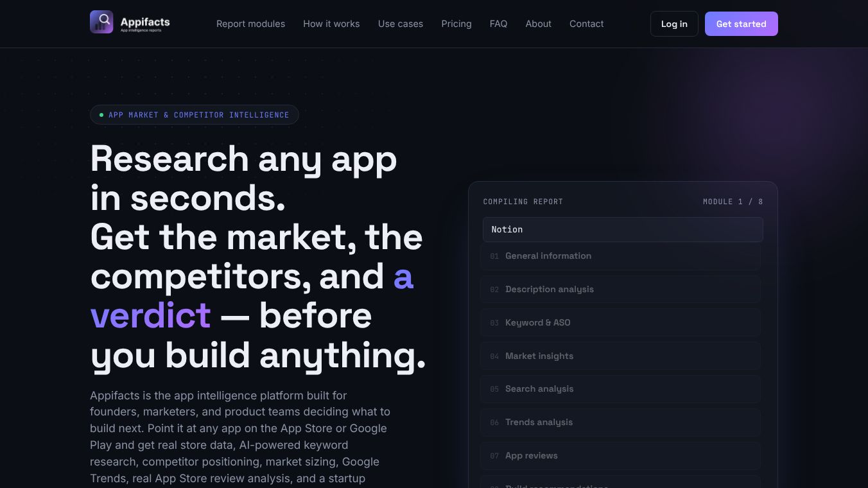Select the Trends analysis module row

click(620, 423)
